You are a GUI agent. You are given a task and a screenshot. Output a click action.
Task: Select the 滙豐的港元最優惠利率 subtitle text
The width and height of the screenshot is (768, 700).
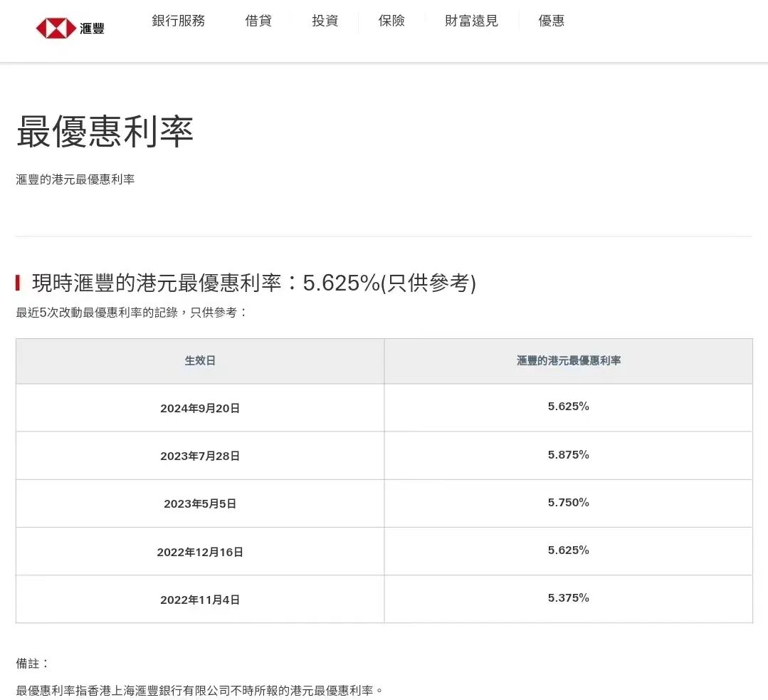click(75, 179)
